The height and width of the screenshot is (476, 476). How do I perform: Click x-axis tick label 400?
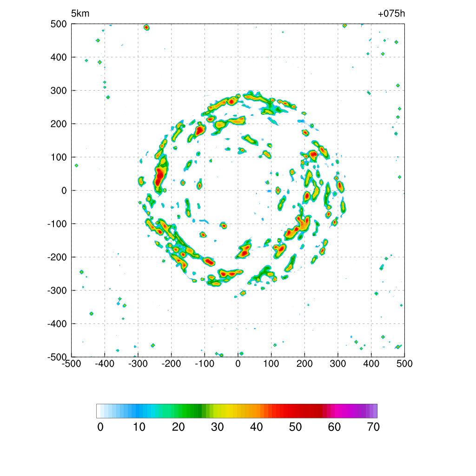[x=371, y=364]
